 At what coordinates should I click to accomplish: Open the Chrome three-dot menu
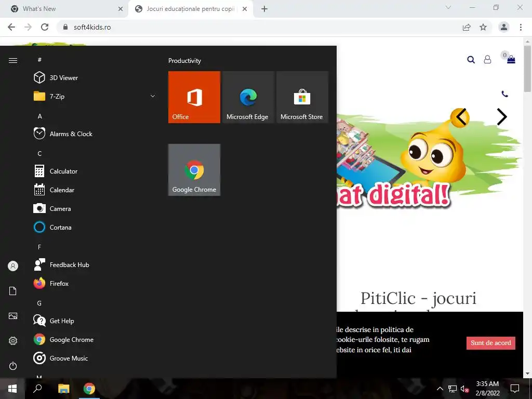point(521,27)
